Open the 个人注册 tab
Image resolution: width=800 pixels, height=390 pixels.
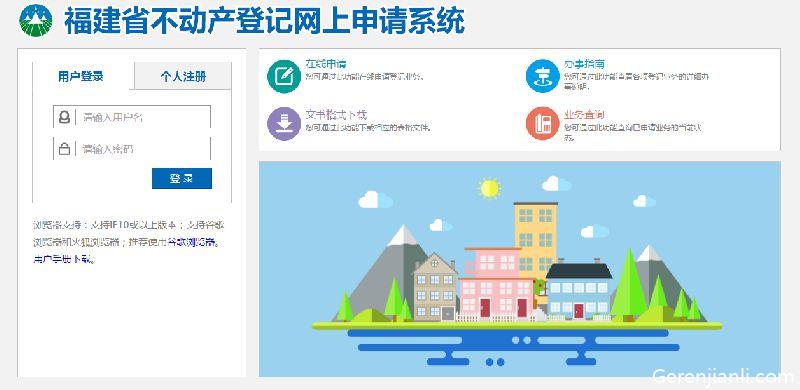183,77
